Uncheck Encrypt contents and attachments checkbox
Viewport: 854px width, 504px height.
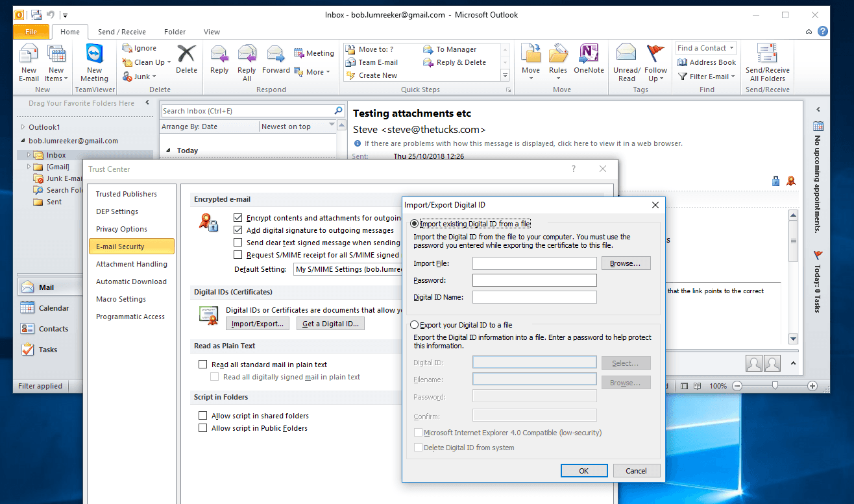coord(238,218)
